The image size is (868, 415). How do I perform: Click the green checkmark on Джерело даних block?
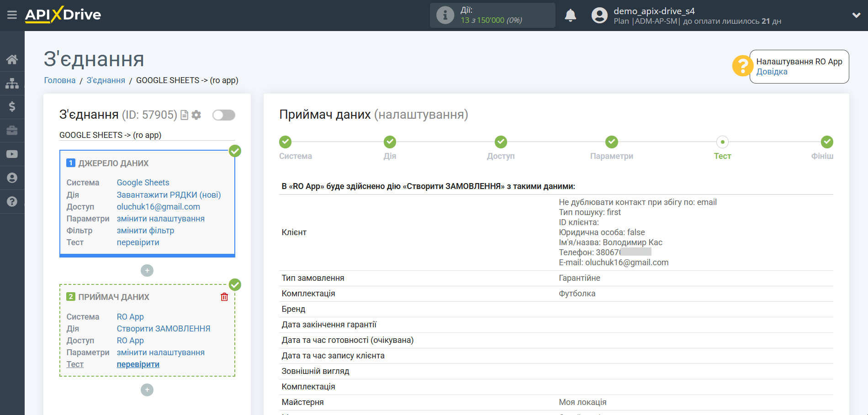(x=235, y=151)
